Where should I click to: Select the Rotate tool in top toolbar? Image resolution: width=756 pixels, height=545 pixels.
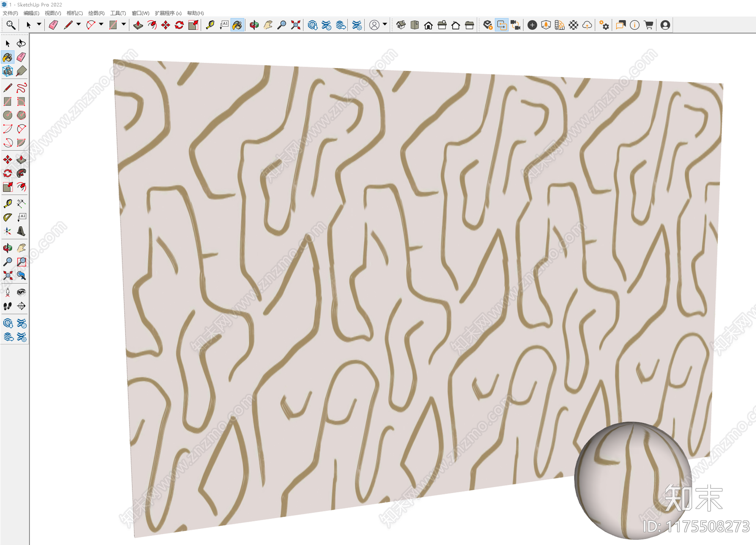179,25
